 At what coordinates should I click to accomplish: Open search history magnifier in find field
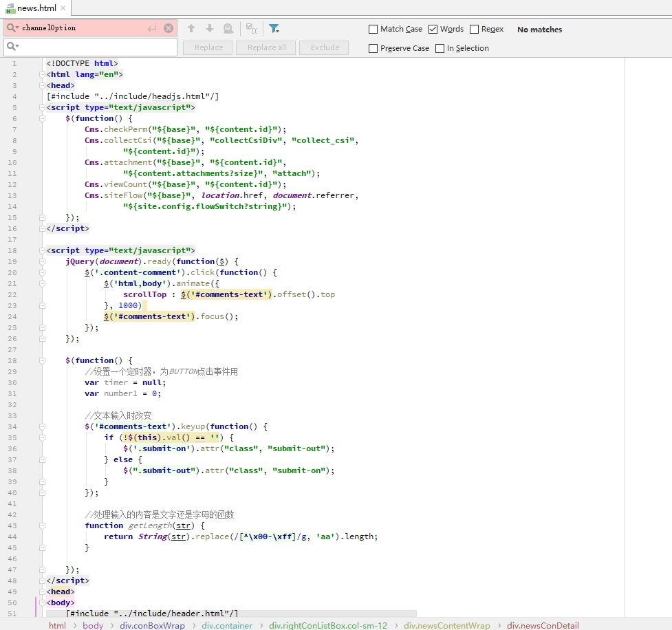point(12,28)
